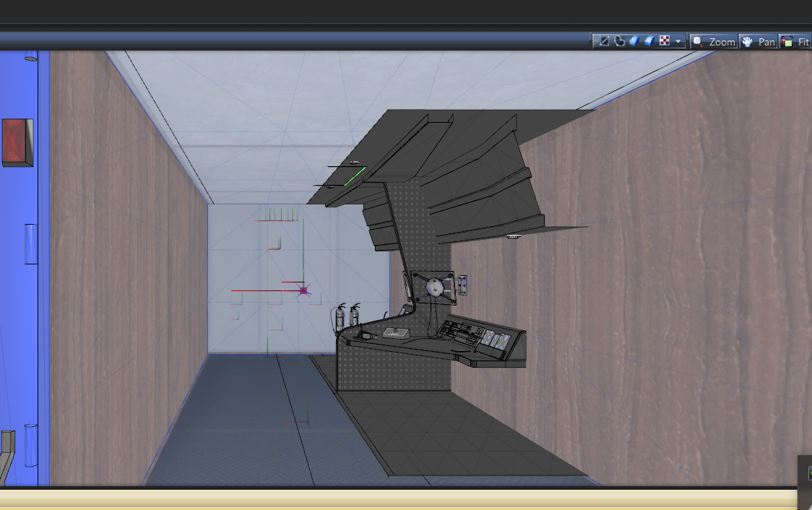Click the magenta origin marker in viewport
Viewport: 812px width, 510px height.
point(303,290)
